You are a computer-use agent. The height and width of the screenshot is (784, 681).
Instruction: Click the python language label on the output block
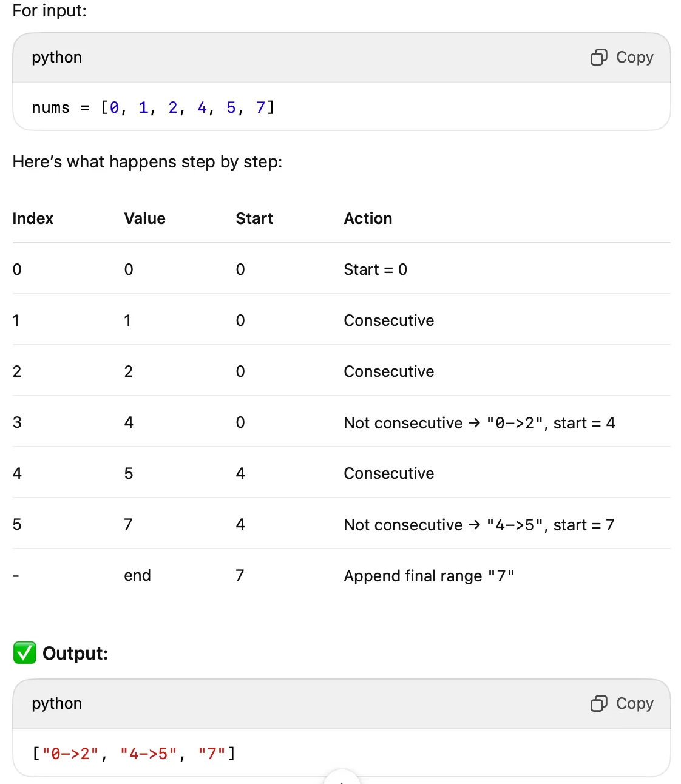[56, 704]
